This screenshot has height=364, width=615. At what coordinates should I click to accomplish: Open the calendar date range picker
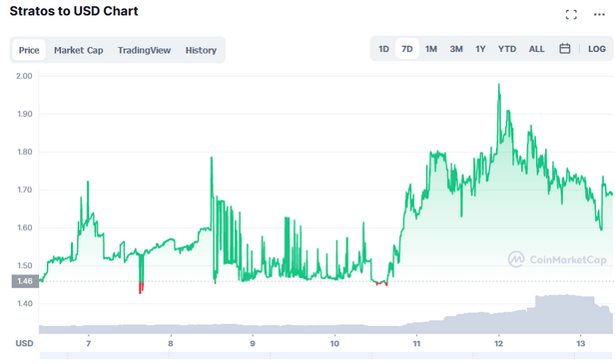click(564, 49)
